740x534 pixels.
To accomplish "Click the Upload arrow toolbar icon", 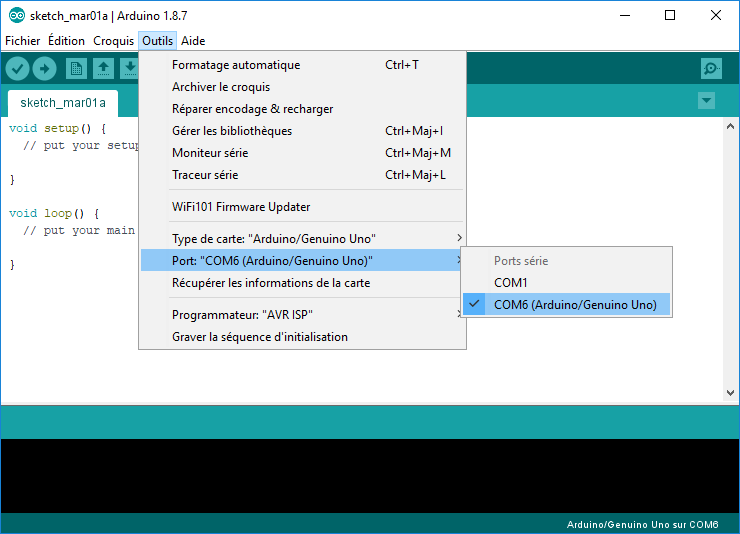I will [x=45, y=69].
